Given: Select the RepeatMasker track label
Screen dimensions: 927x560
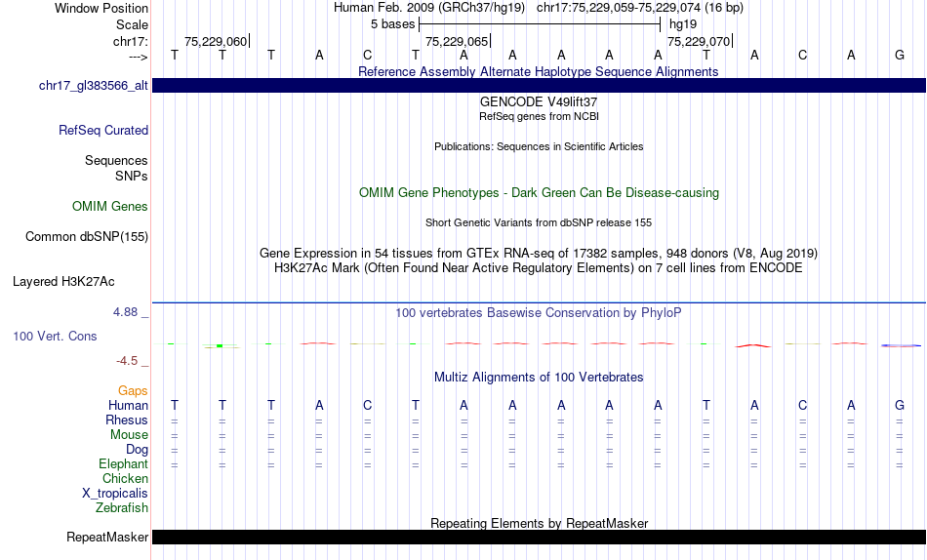Looking at the screenshot, I should click(107, 537).
